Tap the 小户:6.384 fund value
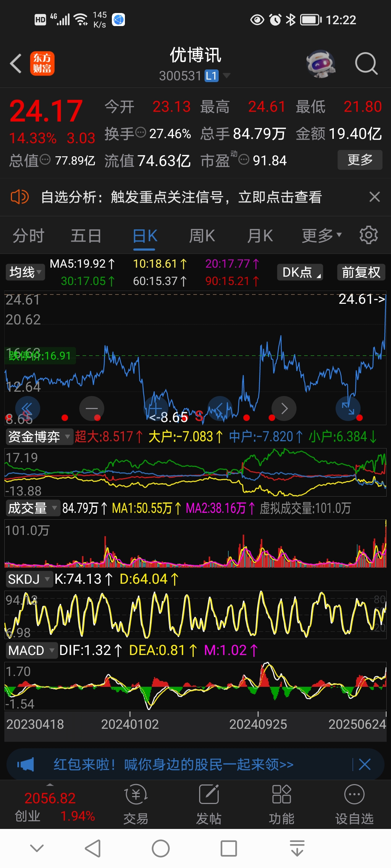 342,437
